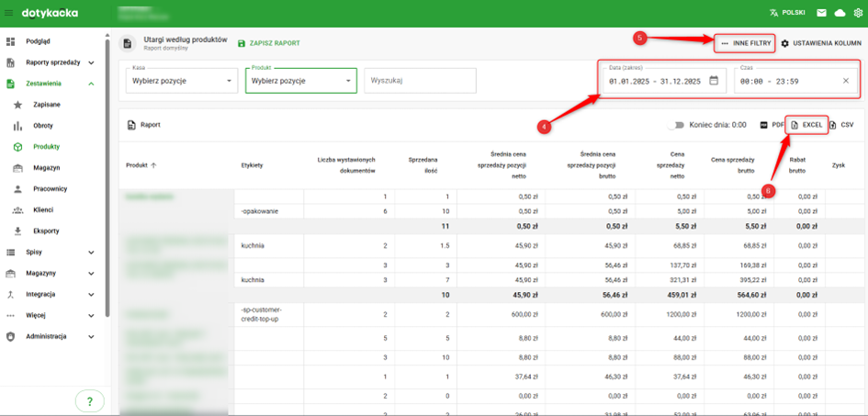Click the date range input field
The width and height of the screenshot is (868, 416).
point(662,81)
